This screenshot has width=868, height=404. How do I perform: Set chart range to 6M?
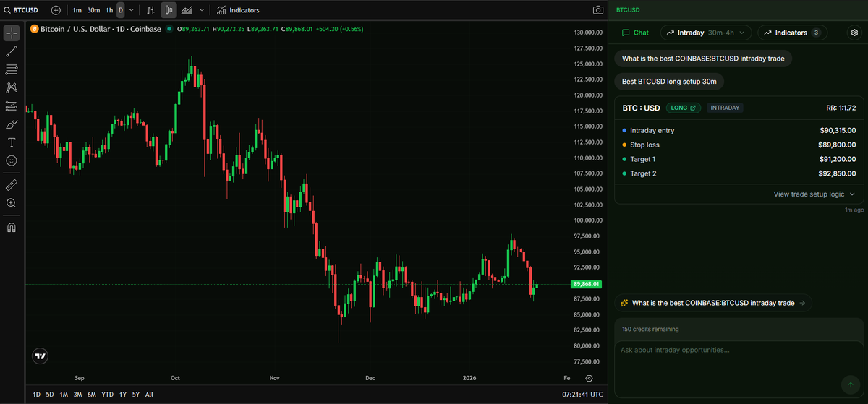(x=91, y=395)
